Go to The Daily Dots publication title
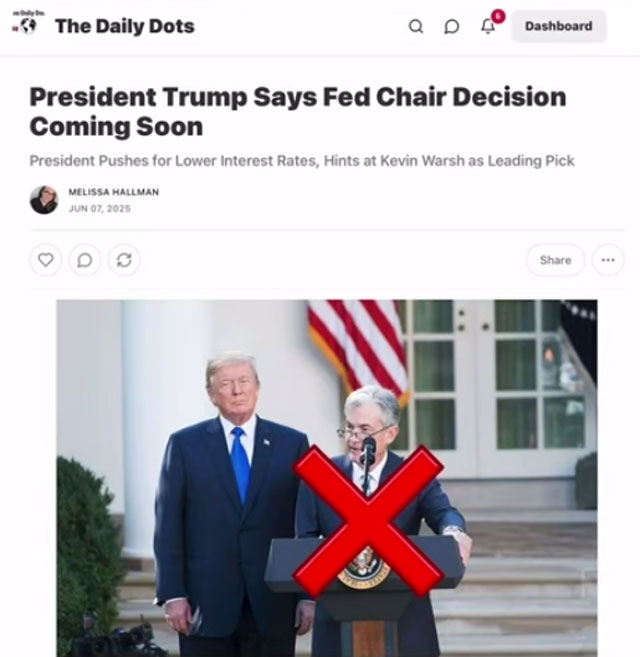This screenshot has height=657, width=640. click(125, 26)
